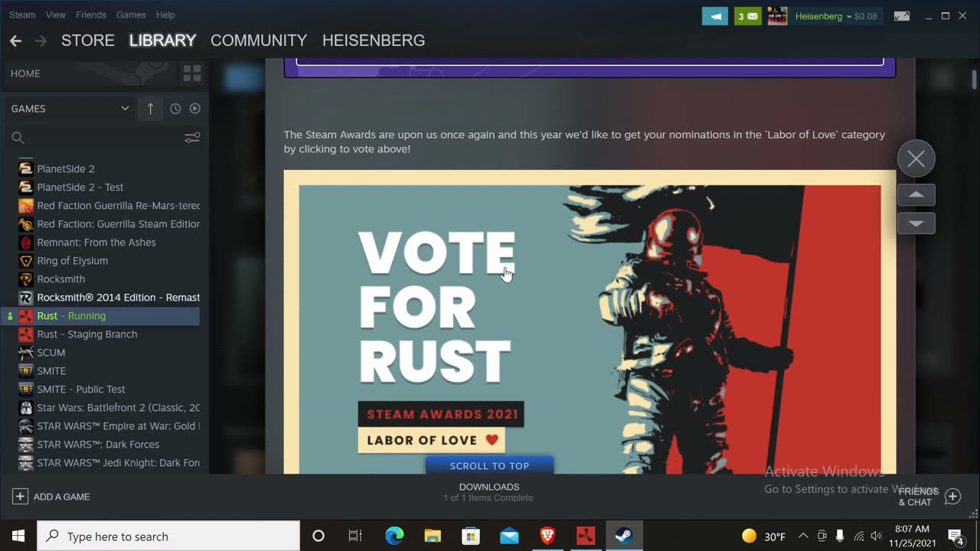The width and height of the screenshot is (980, 551).
Task: Open the Steam announcements megaphone icon
Action: click(x=714, y=16)
